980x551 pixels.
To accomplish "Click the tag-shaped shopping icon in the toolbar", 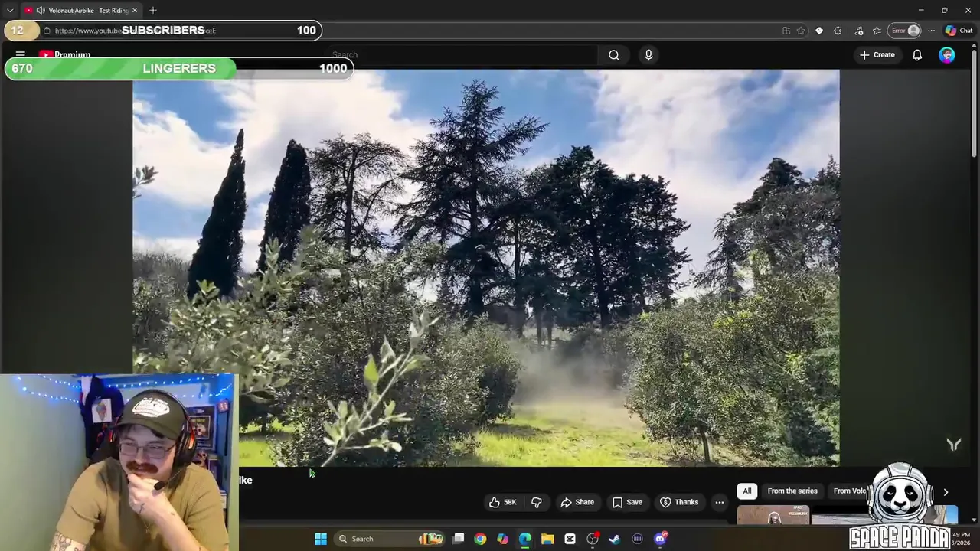I will pyautogui.click(x=819, y=31).
